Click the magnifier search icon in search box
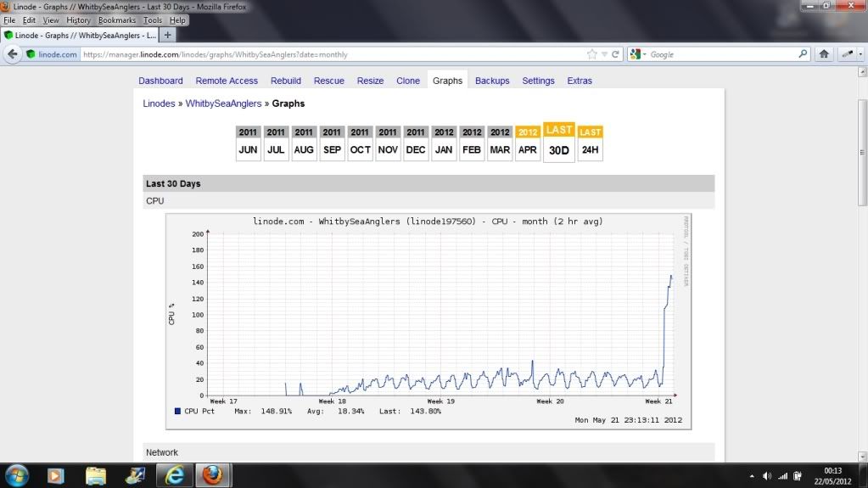This screenshot has width=868, height=488. (x=803, y=54)
